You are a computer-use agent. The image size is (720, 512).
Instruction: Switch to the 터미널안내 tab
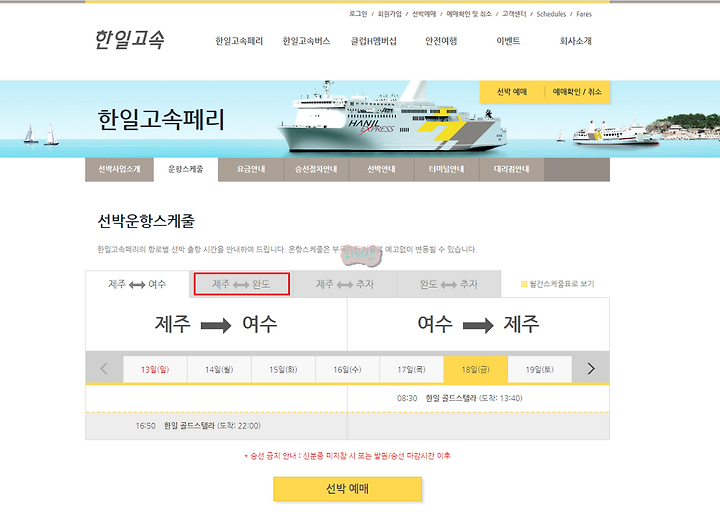click(x=446, y=169)
